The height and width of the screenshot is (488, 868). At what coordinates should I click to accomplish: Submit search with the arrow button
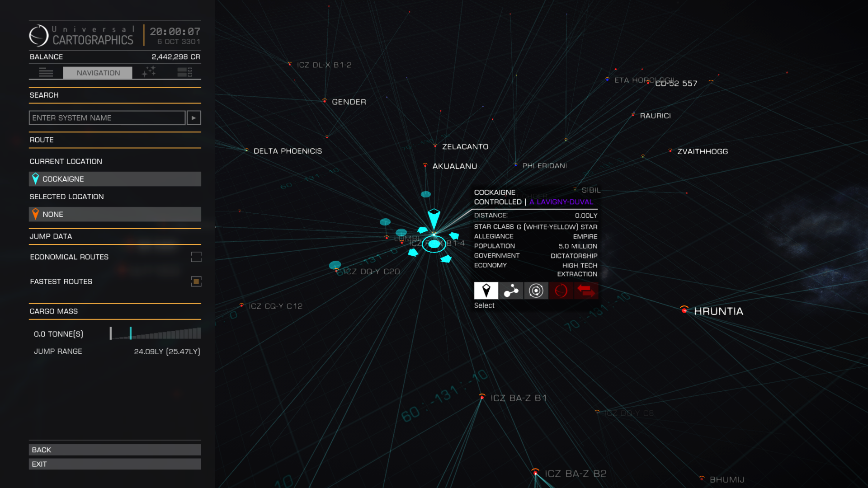coord(194,118)
